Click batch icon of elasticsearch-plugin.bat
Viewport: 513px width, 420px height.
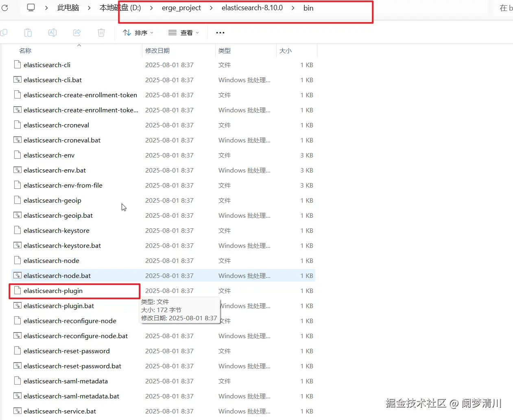pyautogui.click(x=17, y=306)
